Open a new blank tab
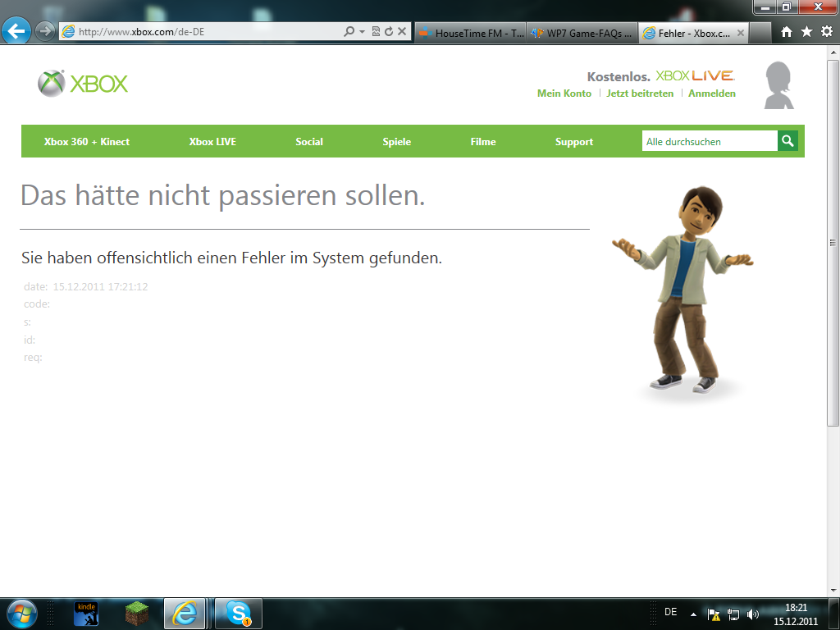 [760, 33]
